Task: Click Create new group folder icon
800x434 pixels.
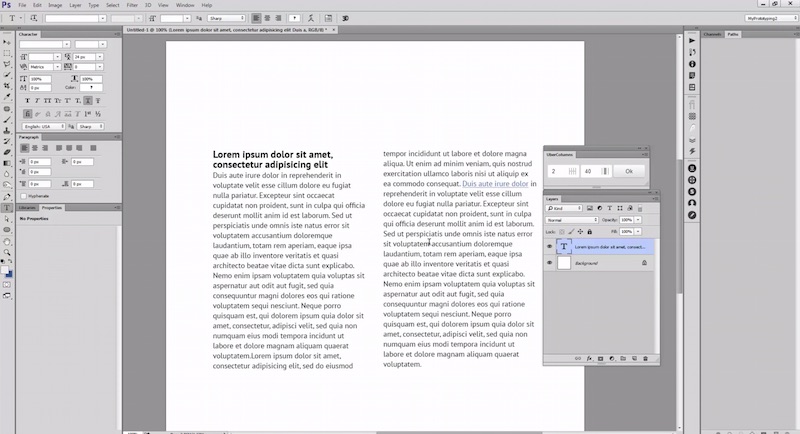Action: coord(623,359)
